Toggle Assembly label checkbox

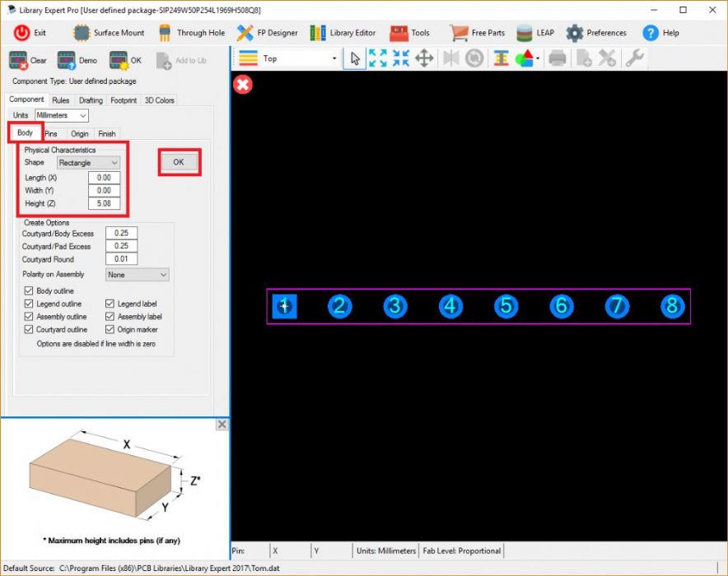(110, 316)
